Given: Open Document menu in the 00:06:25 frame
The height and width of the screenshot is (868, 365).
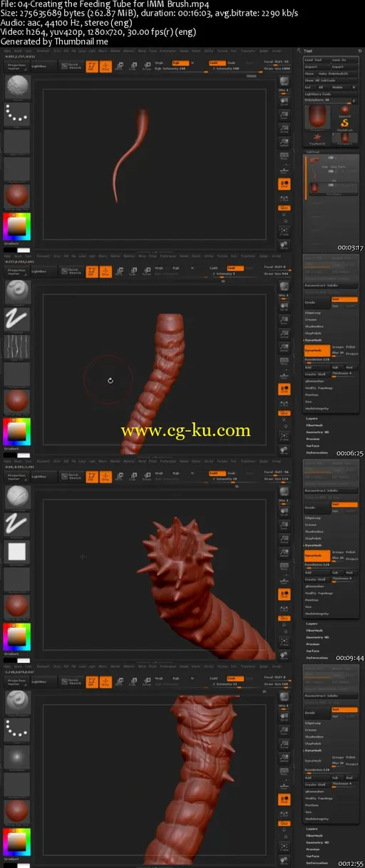Looking at the screenshot, I should pyautogui.click(x=43, y=255).
